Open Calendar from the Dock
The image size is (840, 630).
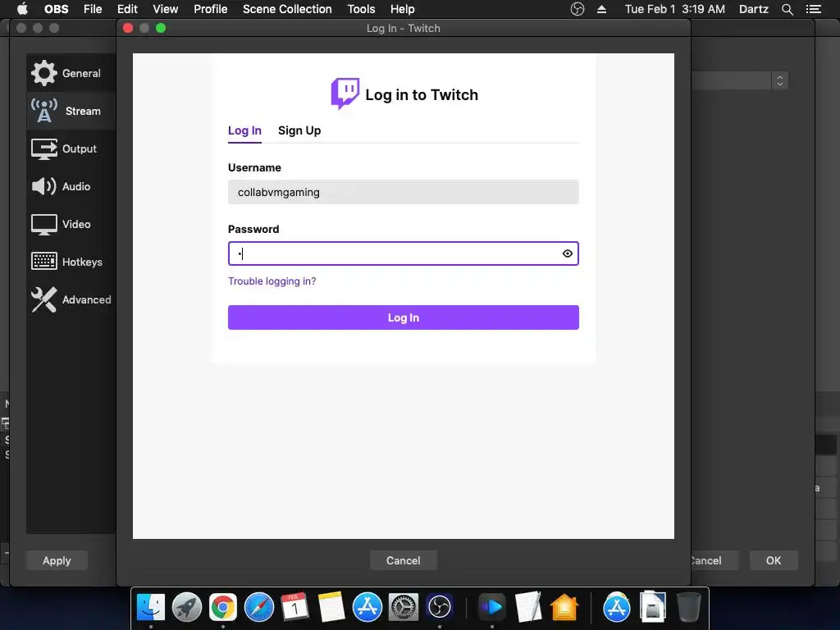point(294,608)
